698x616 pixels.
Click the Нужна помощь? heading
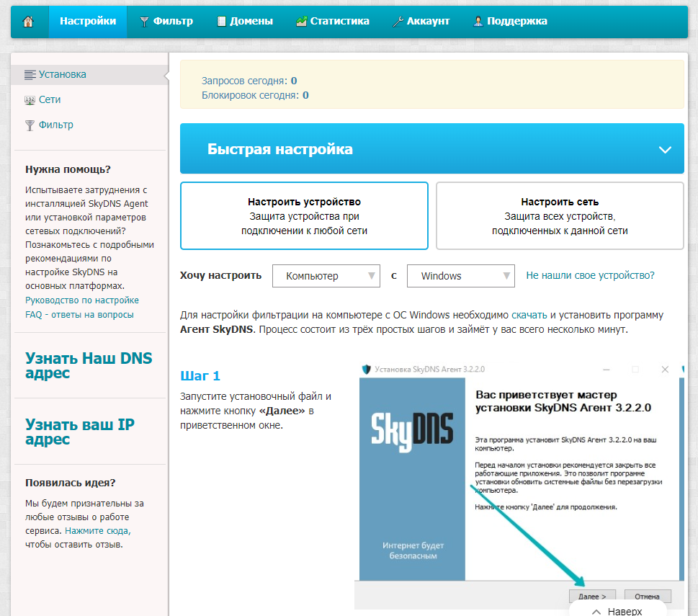[68, 169]
